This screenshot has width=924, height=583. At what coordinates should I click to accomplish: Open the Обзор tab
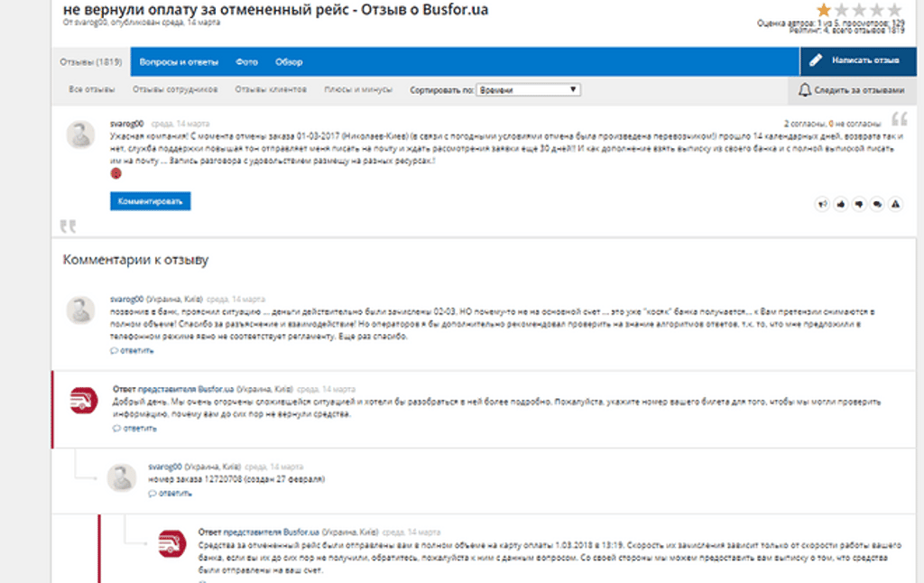tap(289, 62)
